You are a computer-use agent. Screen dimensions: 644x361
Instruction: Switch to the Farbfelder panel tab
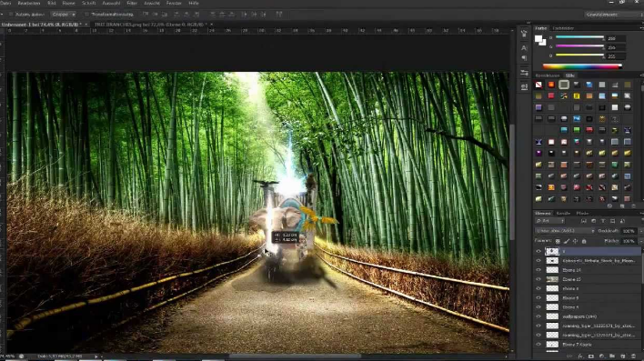[x=563, y=28]
